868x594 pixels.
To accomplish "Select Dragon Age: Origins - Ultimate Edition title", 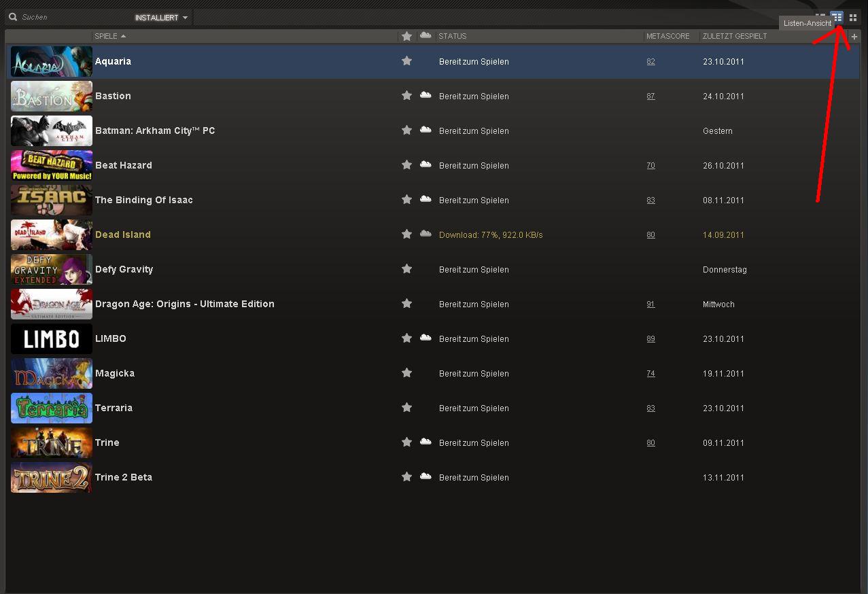I will click(185, 304).
